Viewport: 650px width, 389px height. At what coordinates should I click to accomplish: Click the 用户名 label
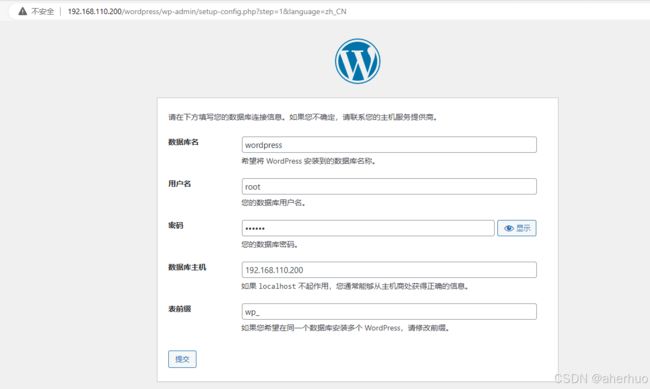click(179, 184)
